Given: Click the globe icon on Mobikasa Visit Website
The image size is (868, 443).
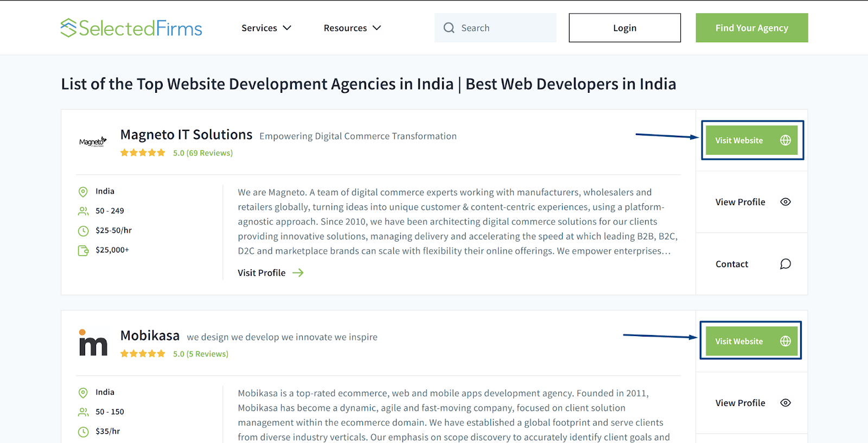Looking at the screenshot, I should [x=786, y=341].
